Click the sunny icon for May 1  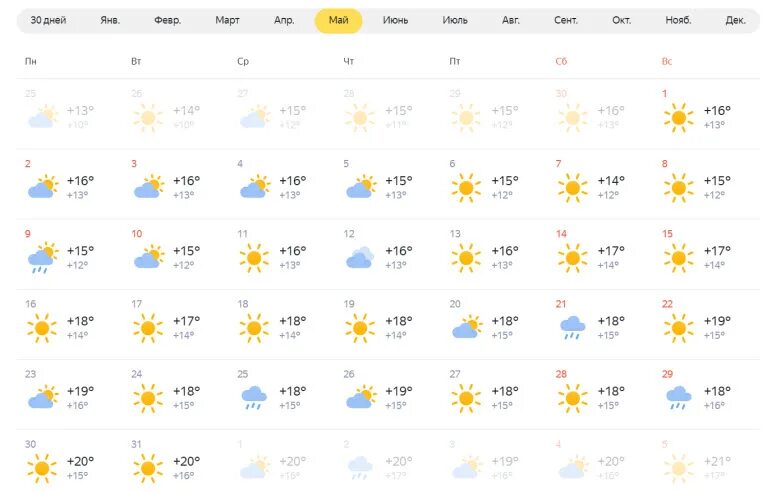tap(679, 118)
